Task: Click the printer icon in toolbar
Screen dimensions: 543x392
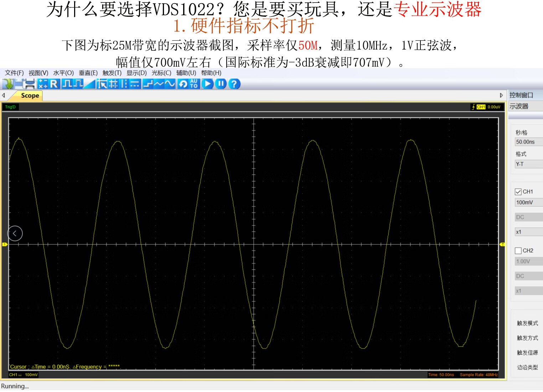Action: [x=30, y=84]
